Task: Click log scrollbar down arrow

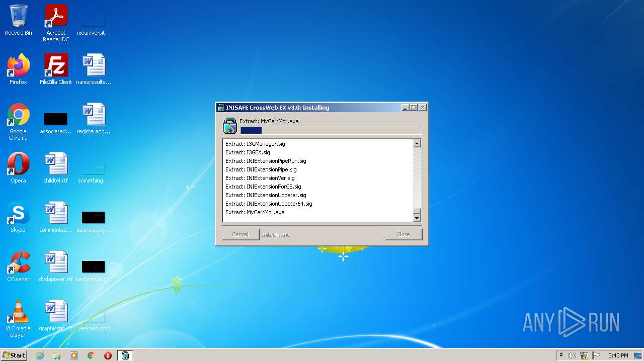Action: 417,218
